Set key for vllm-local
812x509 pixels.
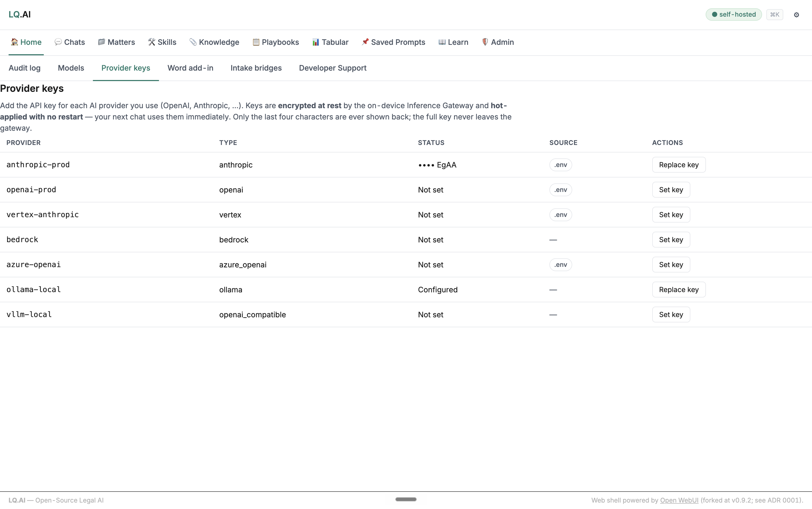click(671, 314)
